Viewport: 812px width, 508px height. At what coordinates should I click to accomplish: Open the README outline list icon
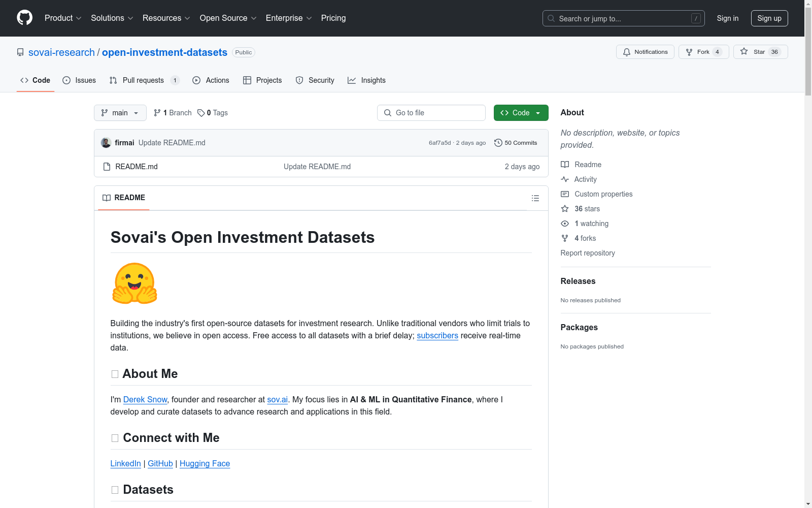coord(535,198)
